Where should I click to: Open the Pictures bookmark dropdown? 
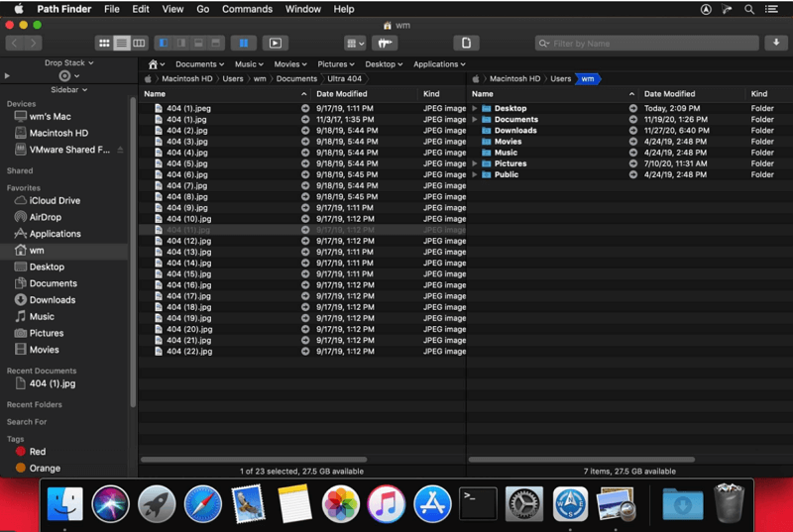point(336,64)
